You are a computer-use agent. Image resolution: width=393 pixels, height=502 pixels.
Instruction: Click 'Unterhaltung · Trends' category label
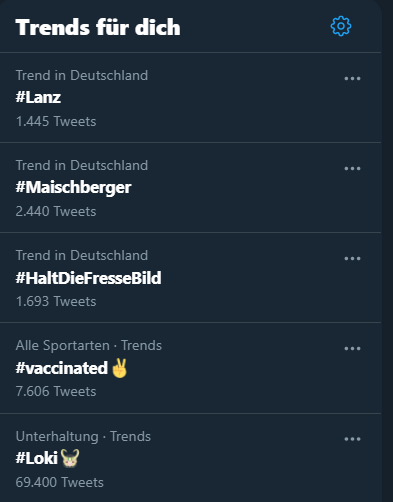click(83, 436)
